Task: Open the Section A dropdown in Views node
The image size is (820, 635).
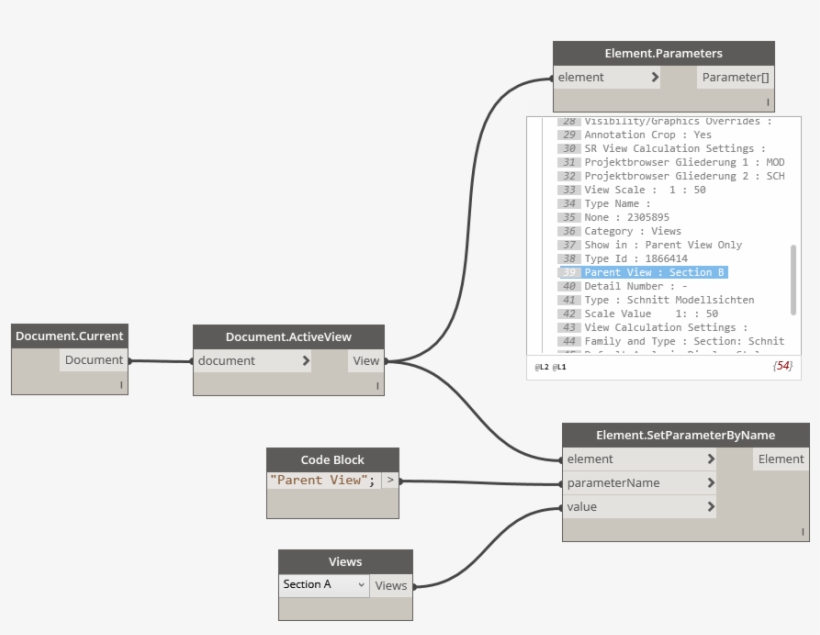Action: pos(324,585)
